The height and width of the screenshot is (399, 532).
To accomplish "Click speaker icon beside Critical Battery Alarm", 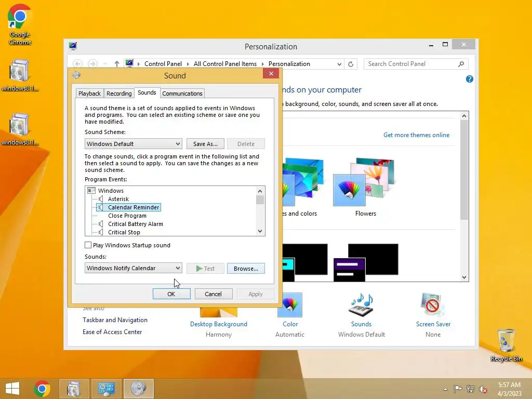I will click(101, 224).
